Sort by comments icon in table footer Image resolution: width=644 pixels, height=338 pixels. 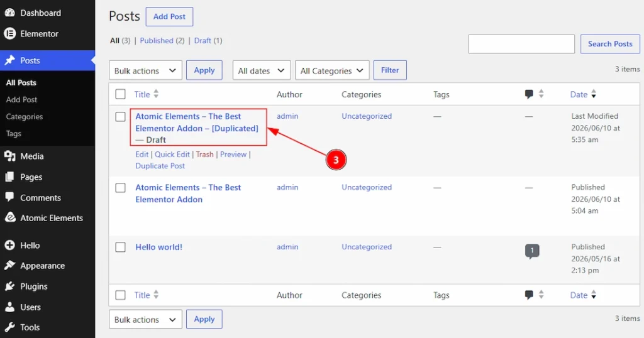pyautogui.click(x=529, y=295)
